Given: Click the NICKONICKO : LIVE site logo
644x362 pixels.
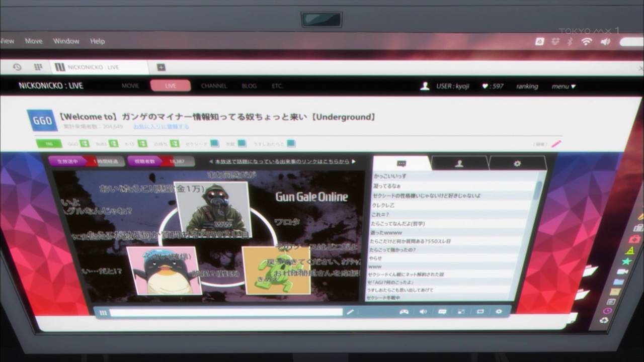Looking at the screenshot, I should (51, 85).
